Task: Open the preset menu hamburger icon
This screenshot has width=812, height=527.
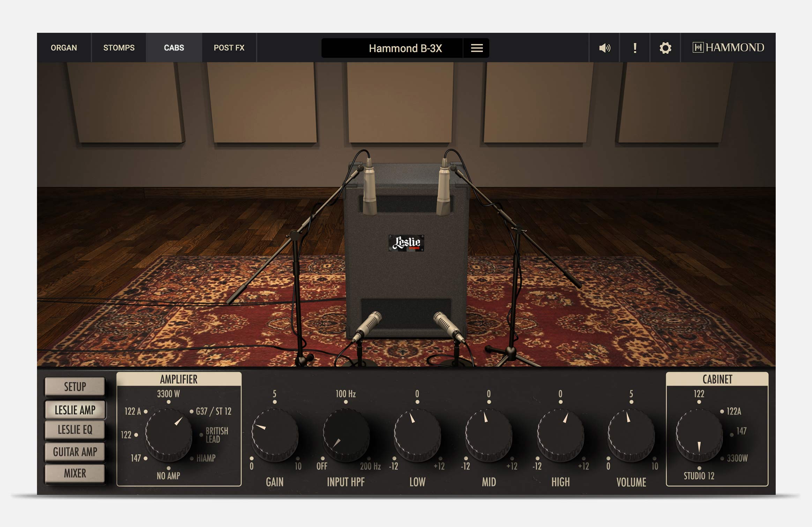Action: pyautogui.click(x=477, y=48)
